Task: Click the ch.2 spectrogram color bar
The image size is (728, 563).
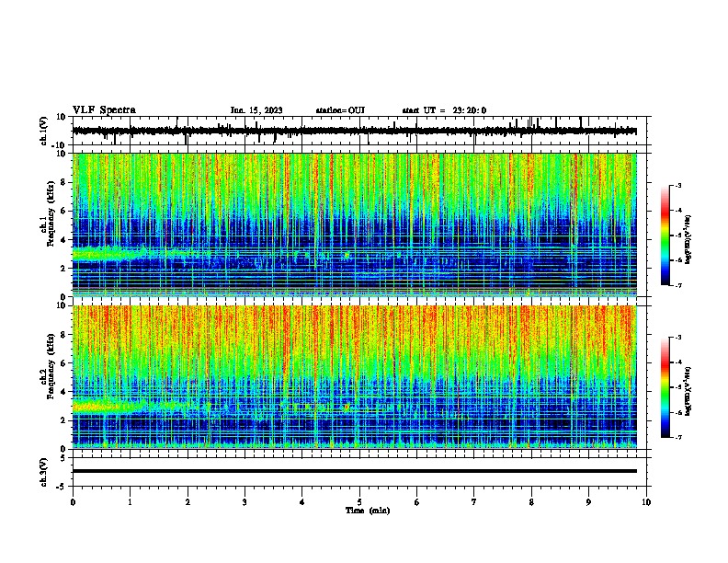Action: pos(665,387)
